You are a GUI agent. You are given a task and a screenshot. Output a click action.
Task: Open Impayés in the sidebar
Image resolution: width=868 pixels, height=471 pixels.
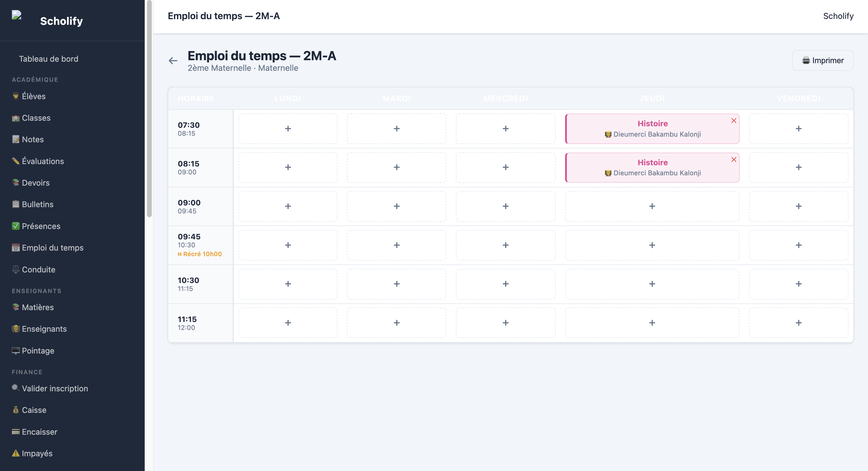click(32, 454)
